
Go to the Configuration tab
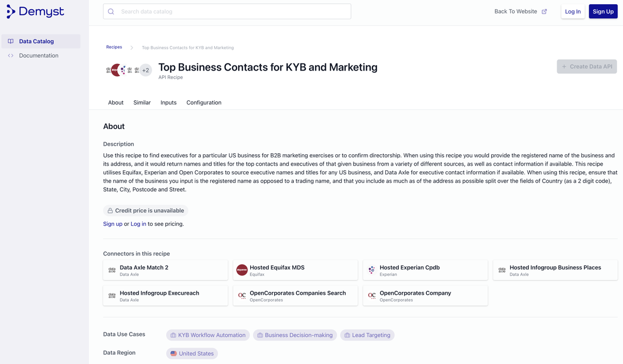[204, 103]
